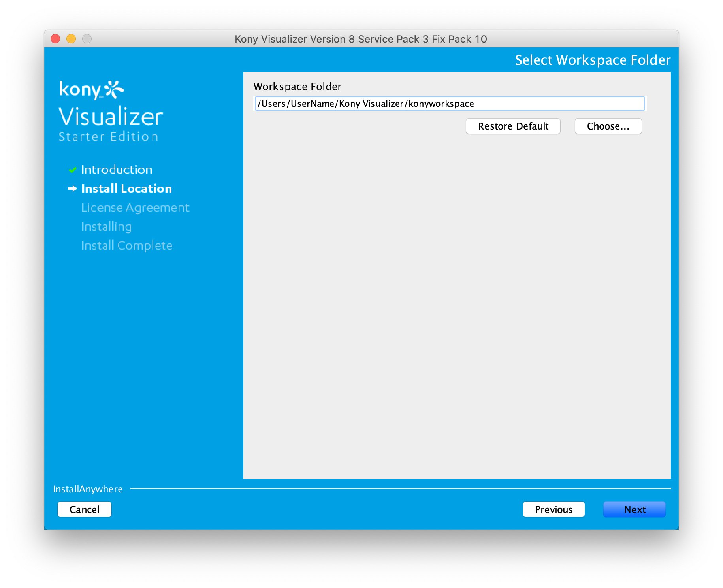Select the Install Location step
The width and height of the screenshot is (723, 588).
(126, 188)
